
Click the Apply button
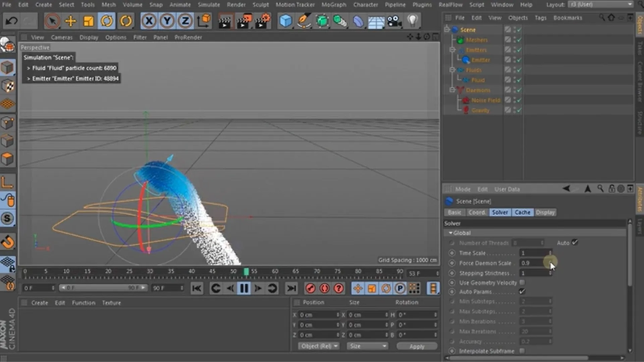point(417,346)
